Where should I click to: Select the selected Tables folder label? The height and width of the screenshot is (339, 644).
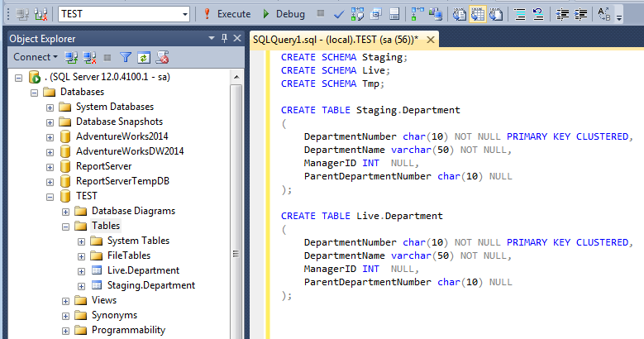106,226
